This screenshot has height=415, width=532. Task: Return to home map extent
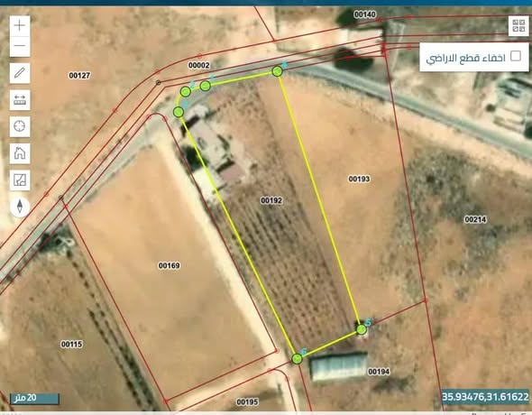pos(20,153)
